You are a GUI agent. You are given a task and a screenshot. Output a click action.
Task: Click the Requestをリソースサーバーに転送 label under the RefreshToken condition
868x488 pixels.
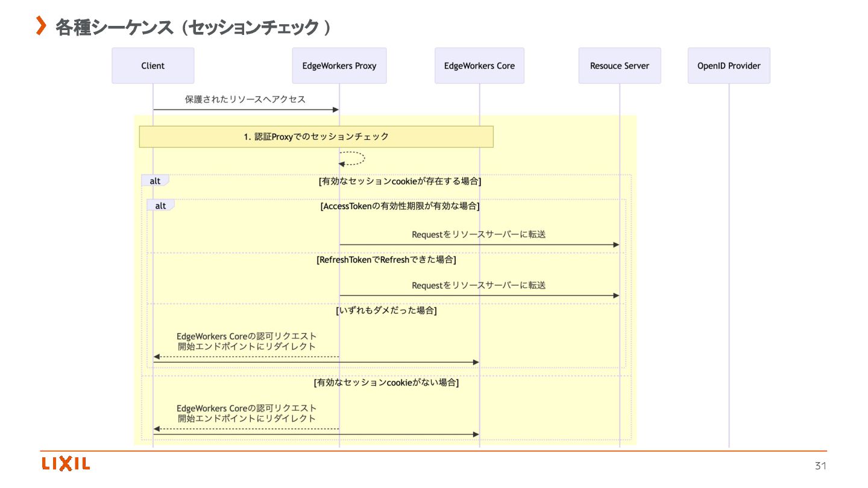point(479,285)
